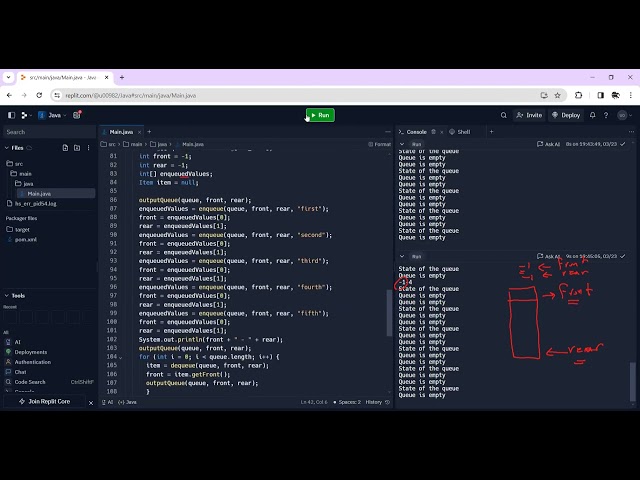Switch to the Shell tab
This screenshot has width=640, height=480.
[460, 132]
